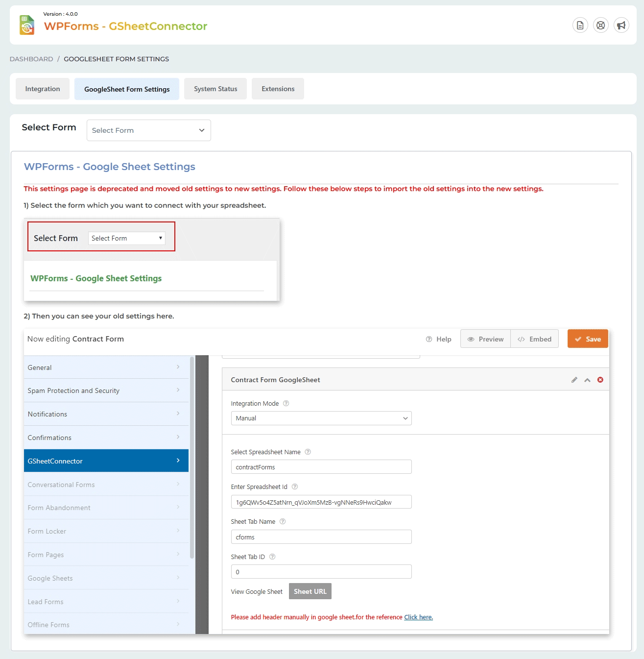Collapse the Contract Form GoogleSheet panel
Viewport: 644px width, 659px height.
[587, 380]
